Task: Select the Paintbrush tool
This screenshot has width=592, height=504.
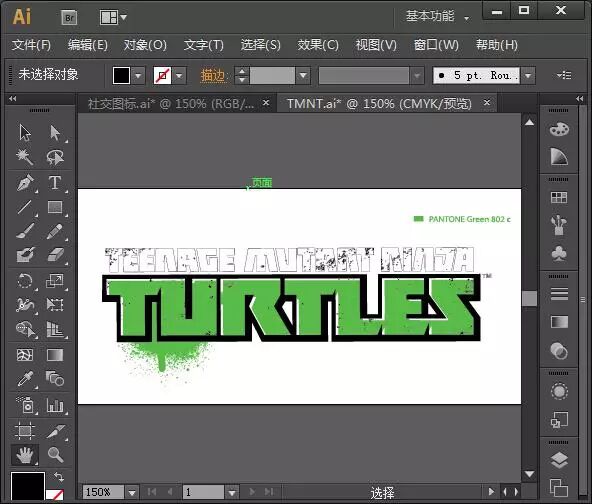Action: coord(25,231)
